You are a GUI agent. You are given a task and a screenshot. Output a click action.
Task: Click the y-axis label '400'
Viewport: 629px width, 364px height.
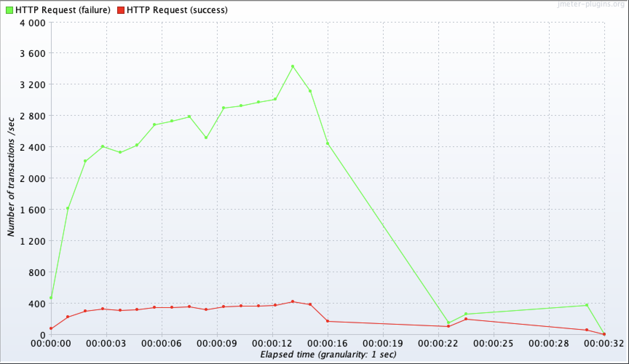pyautogui.click(x=37, y=304)
